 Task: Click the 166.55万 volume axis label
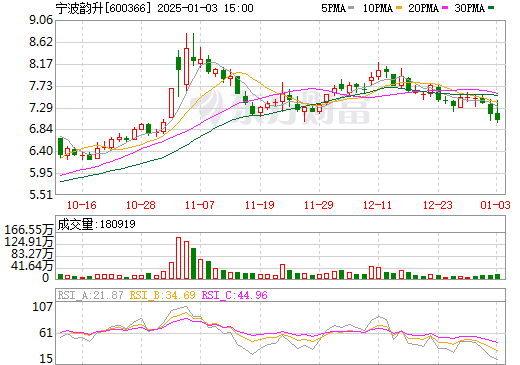(29, 230)
